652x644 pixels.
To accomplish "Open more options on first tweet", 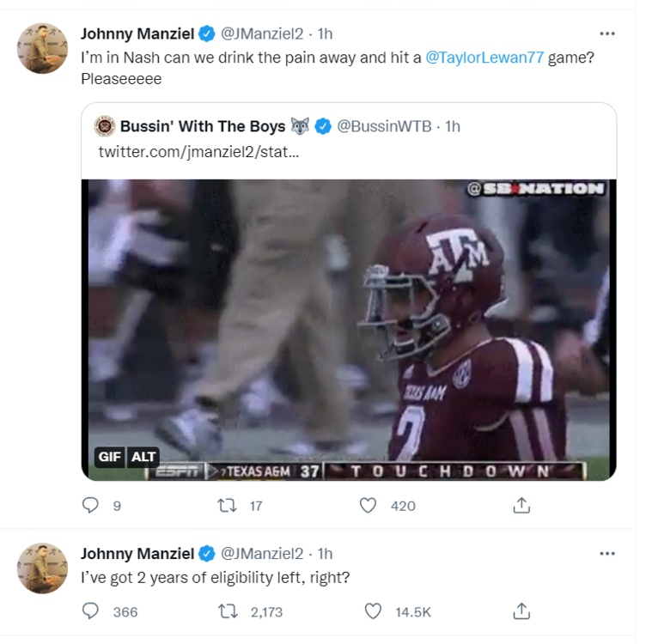I will point(607,33).
